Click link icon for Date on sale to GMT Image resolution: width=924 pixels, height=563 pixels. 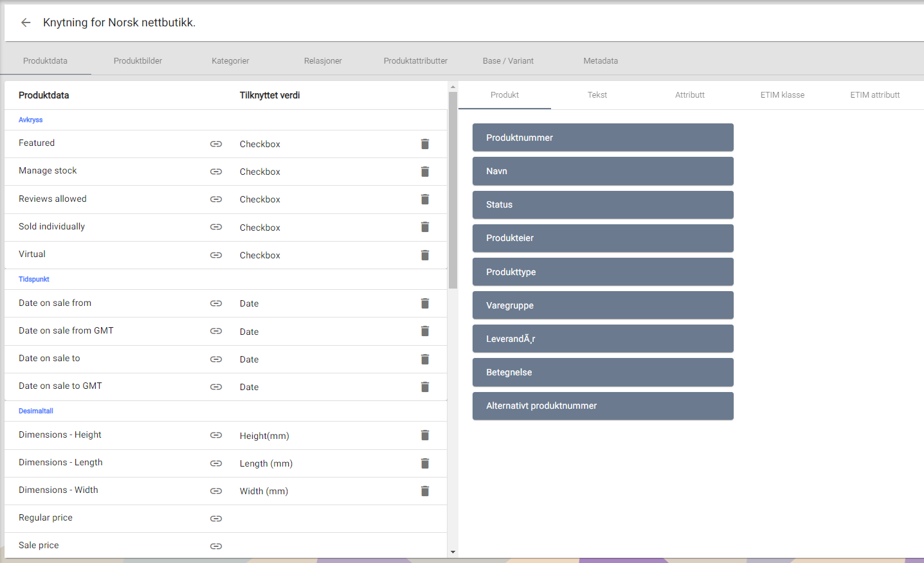coord(216,387)
